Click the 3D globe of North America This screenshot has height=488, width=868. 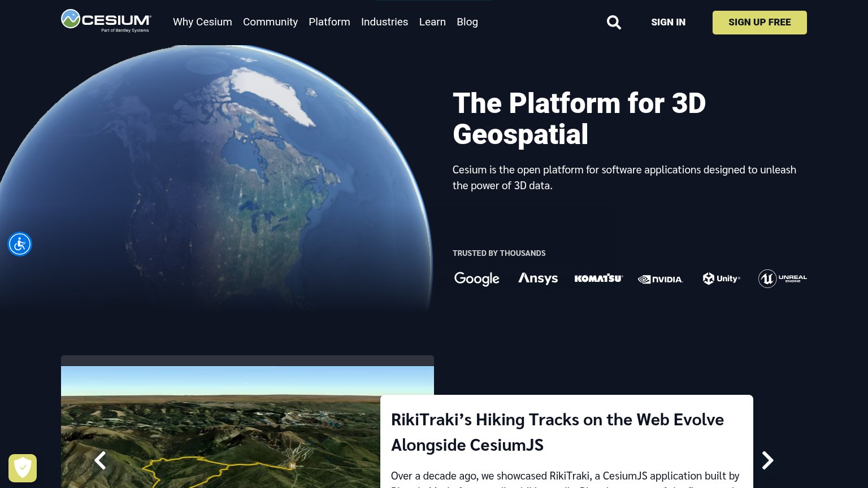click(x=218, y=178)
